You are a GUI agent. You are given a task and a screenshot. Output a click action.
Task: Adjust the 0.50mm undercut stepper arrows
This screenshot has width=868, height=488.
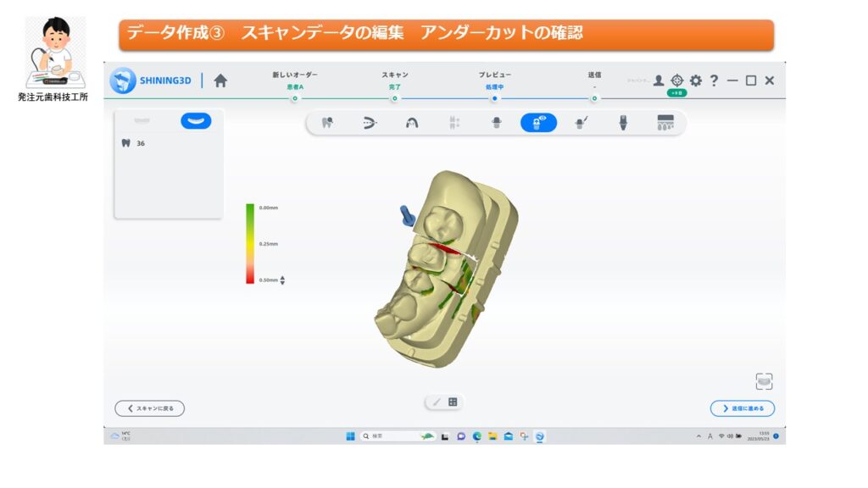pos(282,280)
